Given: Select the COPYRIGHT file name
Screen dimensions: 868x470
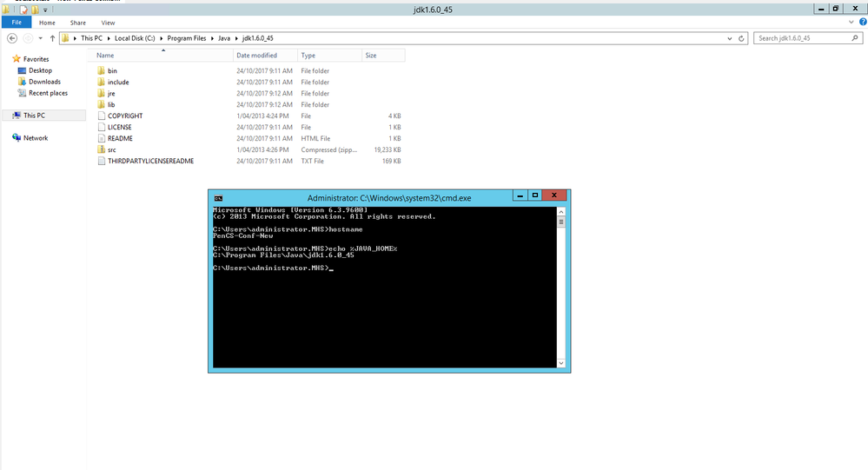Looking at the screenshot, I should click(125, 116).
